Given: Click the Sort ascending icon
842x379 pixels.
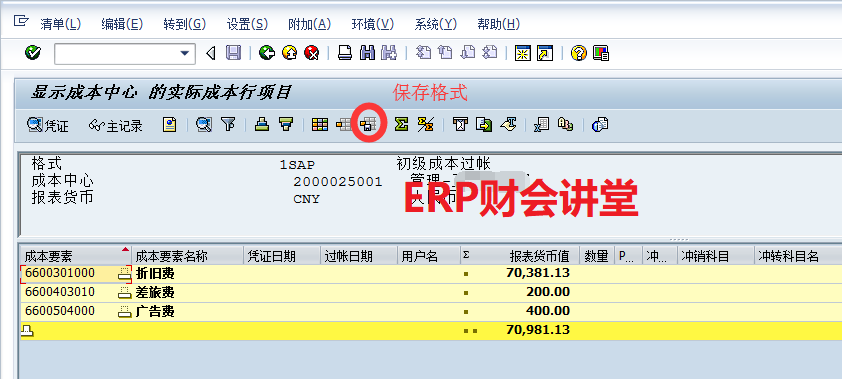Looking at the screenshot, I should click(262, 125).
